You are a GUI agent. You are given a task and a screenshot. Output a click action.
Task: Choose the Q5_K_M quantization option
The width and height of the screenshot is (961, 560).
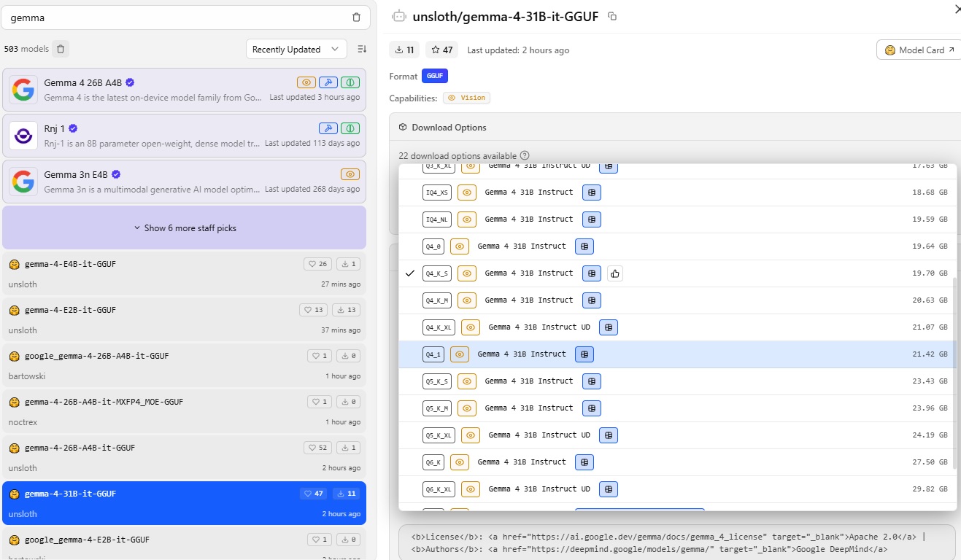pyautogui.click(x=678, y=408)
